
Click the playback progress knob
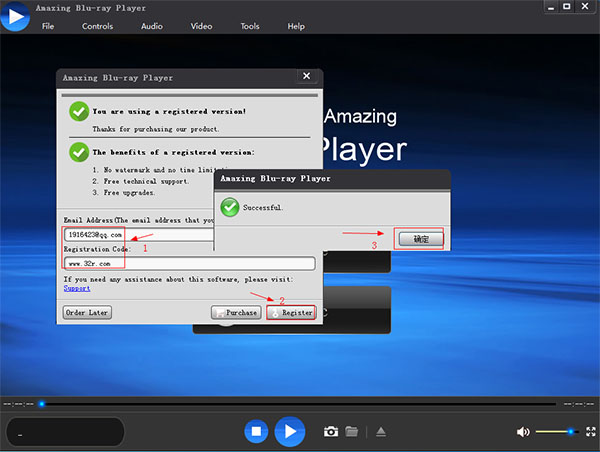(42, 404)
